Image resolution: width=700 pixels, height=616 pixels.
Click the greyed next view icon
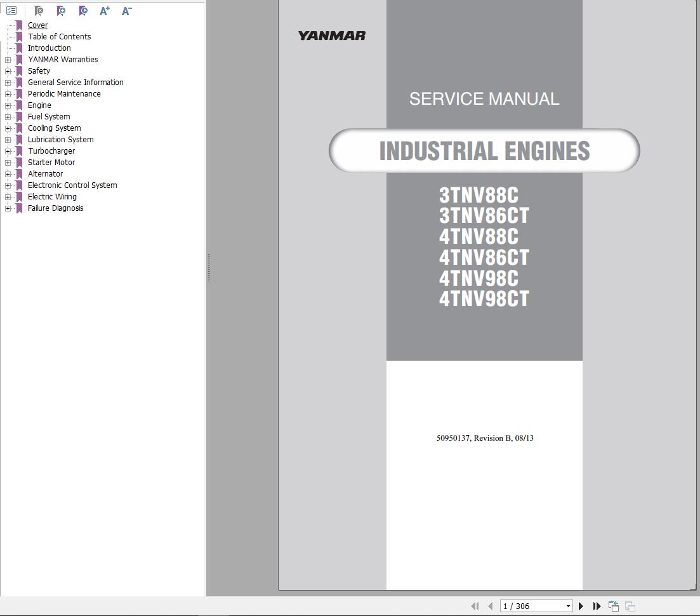tap(630, 606)
